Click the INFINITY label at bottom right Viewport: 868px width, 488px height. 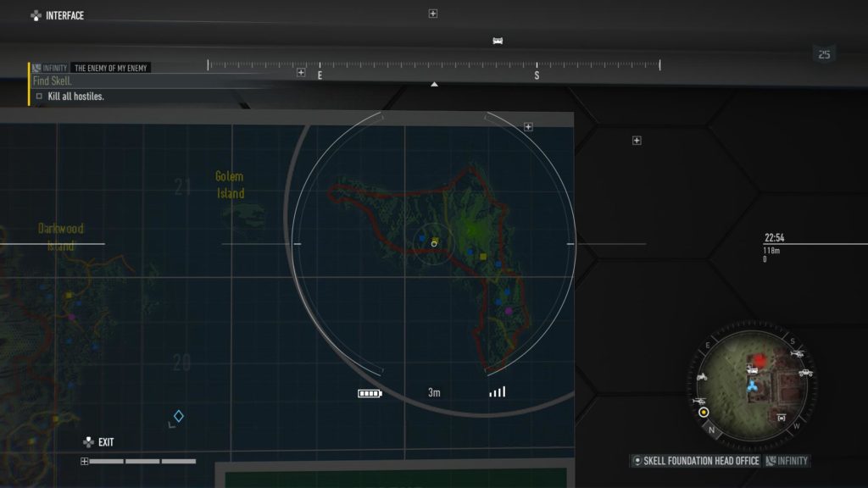(x=793, y=460)
